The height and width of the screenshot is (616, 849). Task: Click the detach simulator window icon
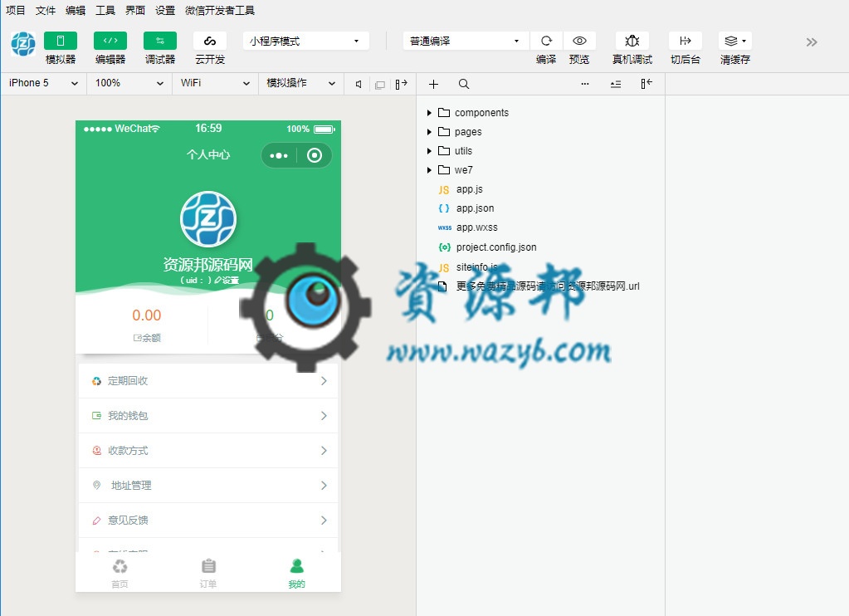pos(380,85)
